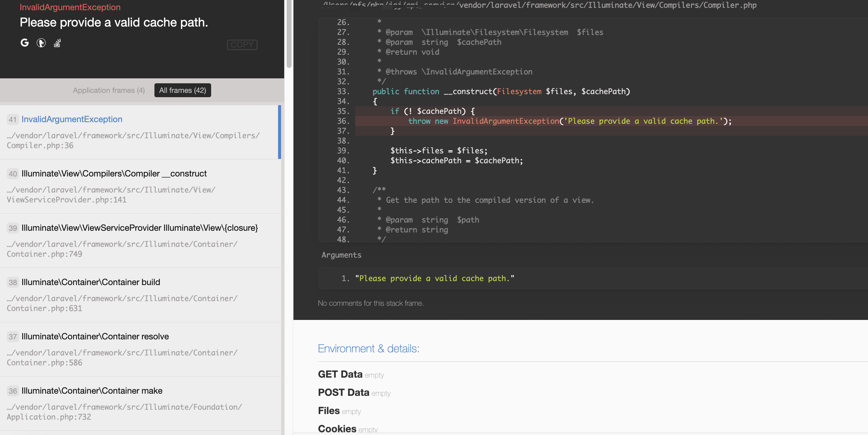The height and width of the screenshot is (435, 868).
Task: Click highlighted line 36 throw statement
Action: click(569, 121)
